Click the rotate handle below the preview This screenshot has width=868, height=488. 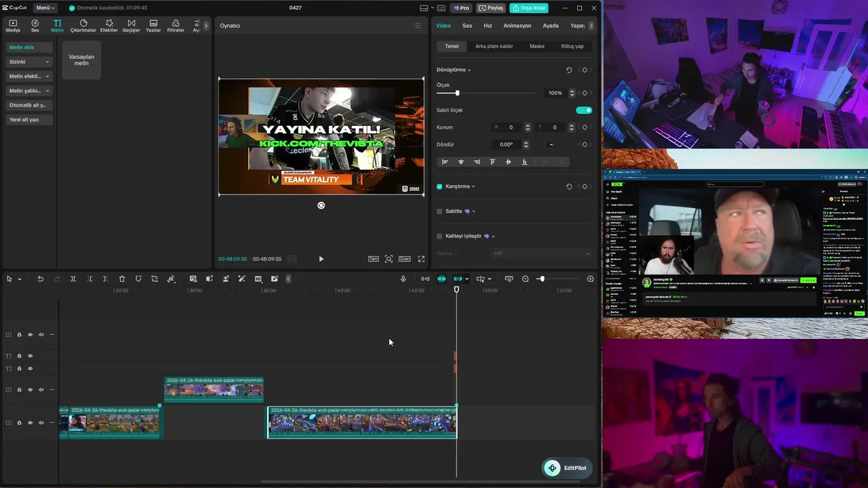321,205
